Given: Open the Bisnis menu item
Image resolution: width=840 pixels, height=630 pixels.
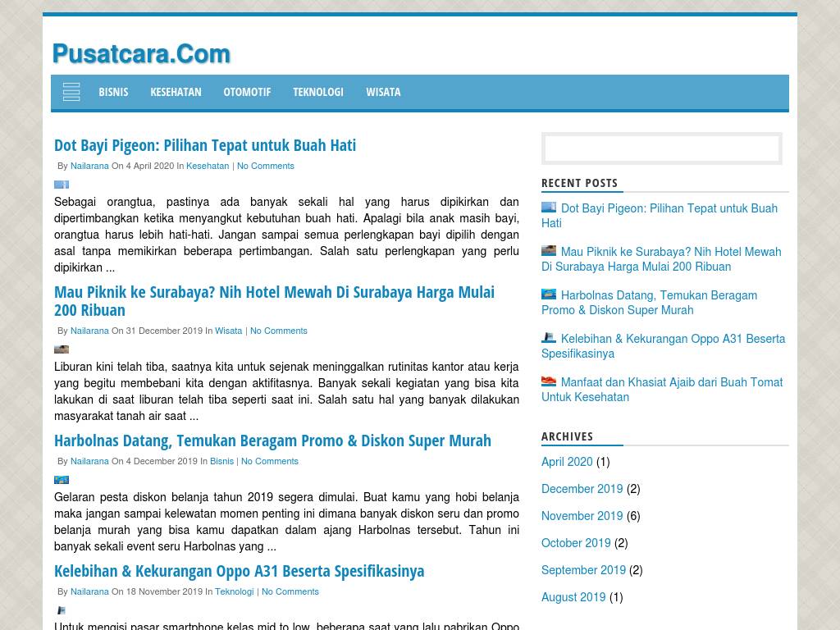Looking at the screenshot, I should pyautogui.click(x=113, y=92).
